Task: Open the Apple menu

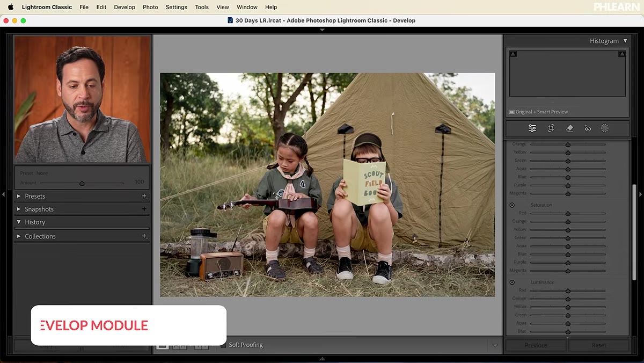Action: coord(10,7)
